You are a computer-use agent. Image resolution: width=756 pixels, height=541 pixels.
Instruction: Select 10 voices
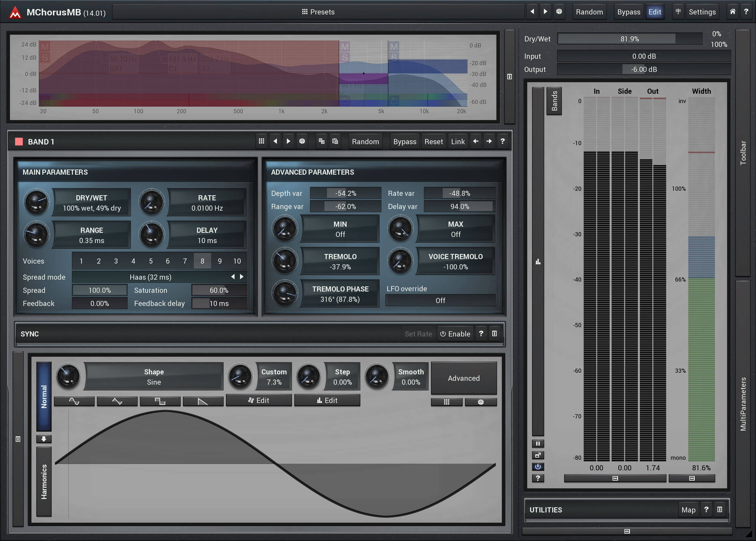[x=237, y=261]
